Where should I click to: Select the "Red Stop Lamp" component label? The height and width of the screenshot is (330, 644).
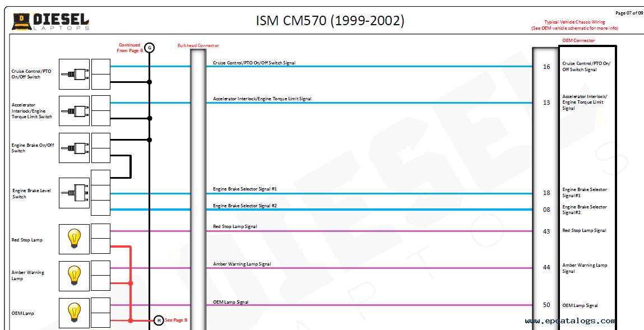click(x=27, y=240)
